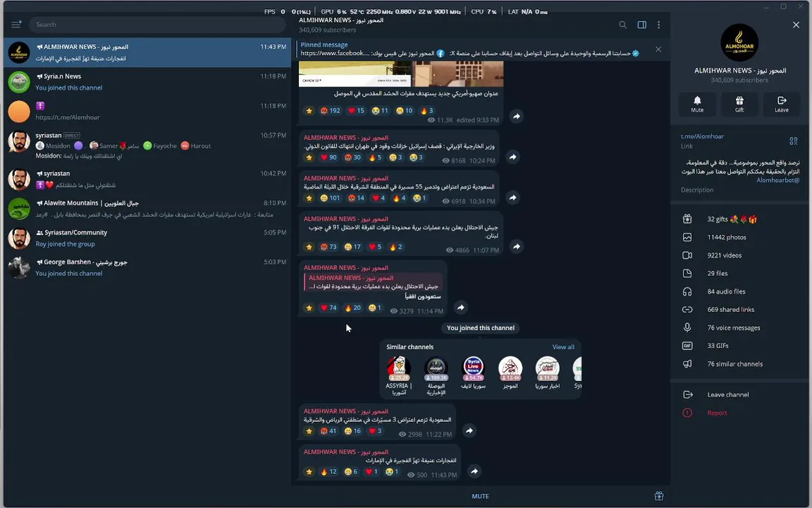The width and height of the screenshot is (812, 508).
Task: Open the Syria.n News chat
Action: 147,82
